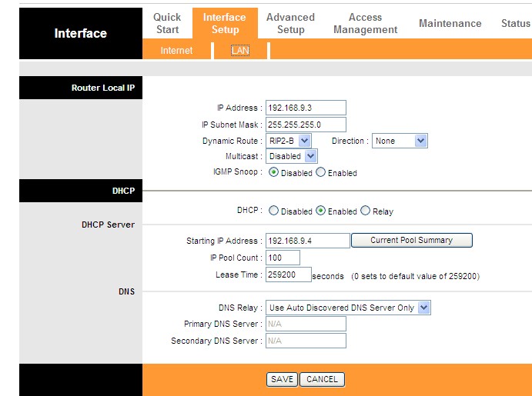Click the SAVE button
Image resolution: width=532 pixels, height=396 pixels.
pos(282,379)
